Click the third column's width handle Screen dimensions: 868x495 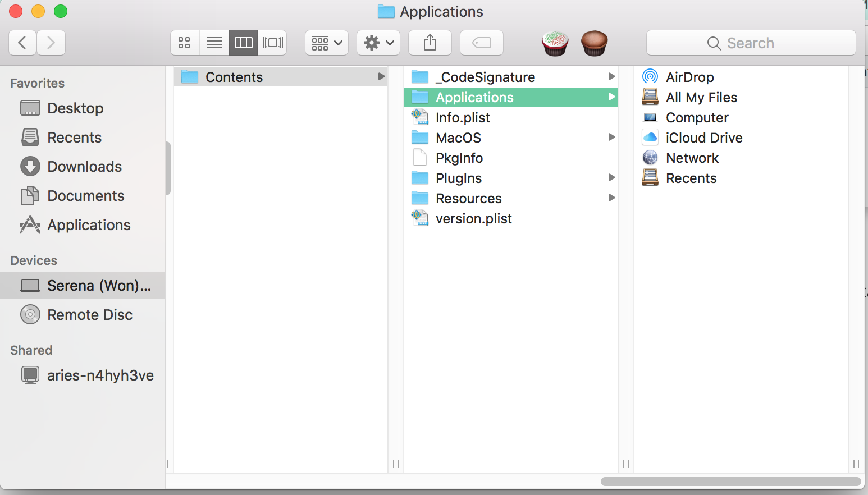click(x=856, y=464)
